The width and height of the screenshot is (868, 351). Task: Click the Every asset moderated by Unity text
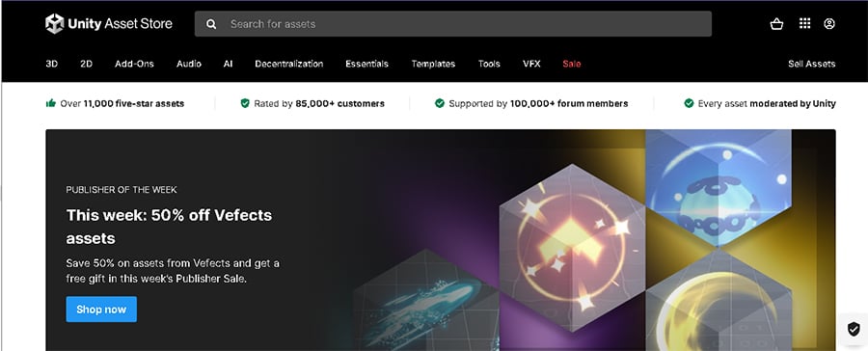(767, 103)
